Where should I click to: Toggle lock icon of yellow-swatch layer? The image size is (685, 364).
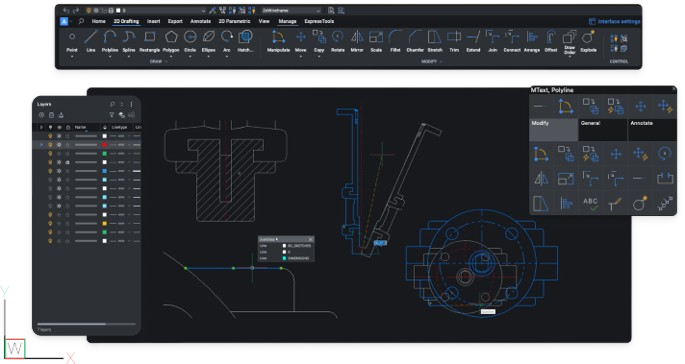[x=68, y=223]
